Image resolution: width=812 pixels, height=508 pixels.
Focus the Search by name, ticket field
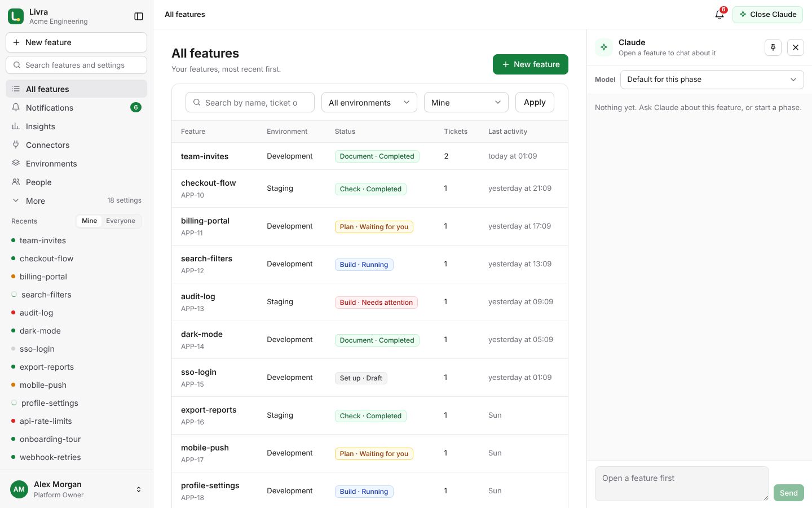click(x=250, y=103)
